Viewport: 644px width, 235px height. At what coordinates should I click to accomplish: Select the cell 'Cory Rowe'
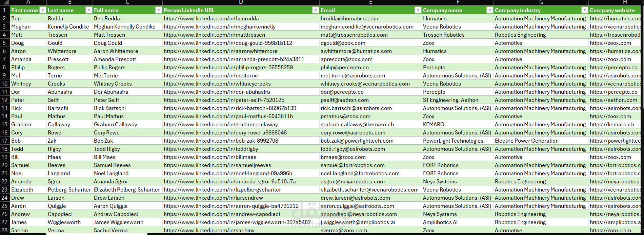pyautogui.click(x=127, y=132)
